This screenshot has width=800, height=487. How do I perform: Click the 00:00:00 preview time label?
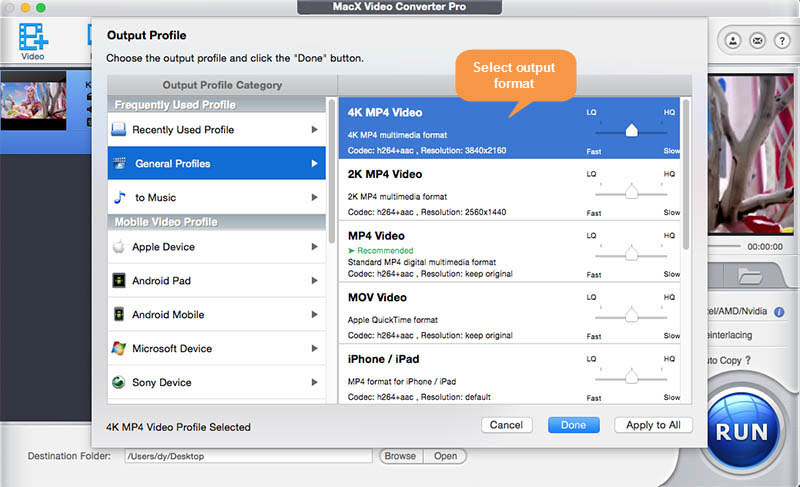point(765,246)
